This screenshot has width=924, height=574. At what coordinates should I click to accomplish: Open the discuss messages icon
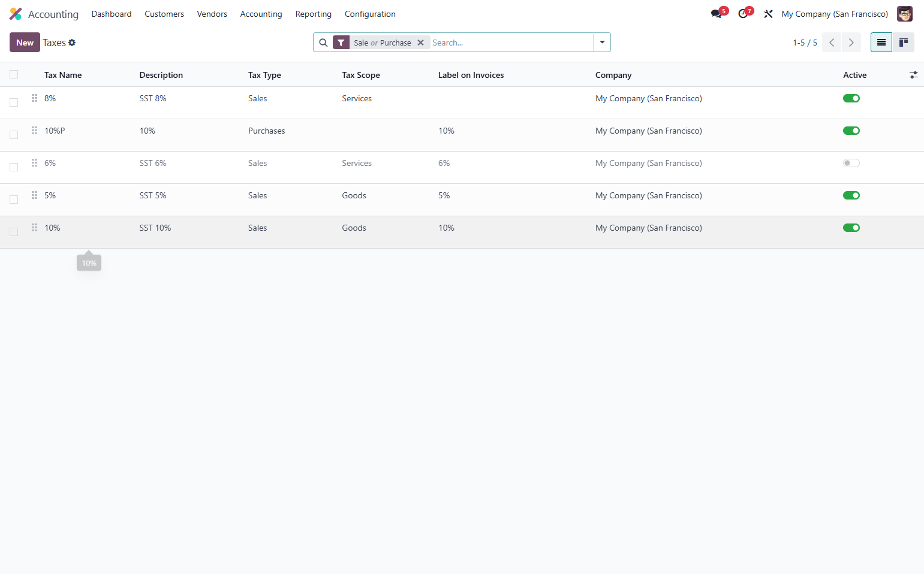[716, 14]
